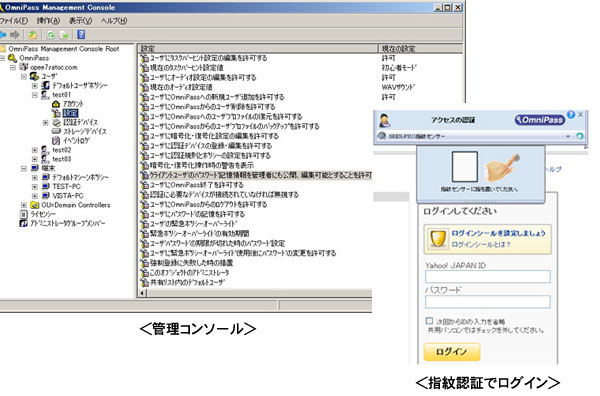600x396 pixels.
Task: Click the Up one level folder icon
Action: (33, 35)
